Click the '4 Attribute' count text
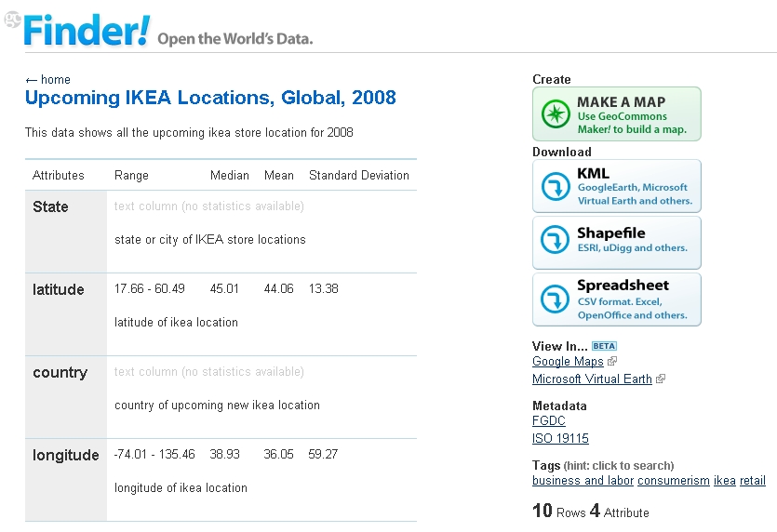Viewport: 777px width, 532px height. click(620, 511)
